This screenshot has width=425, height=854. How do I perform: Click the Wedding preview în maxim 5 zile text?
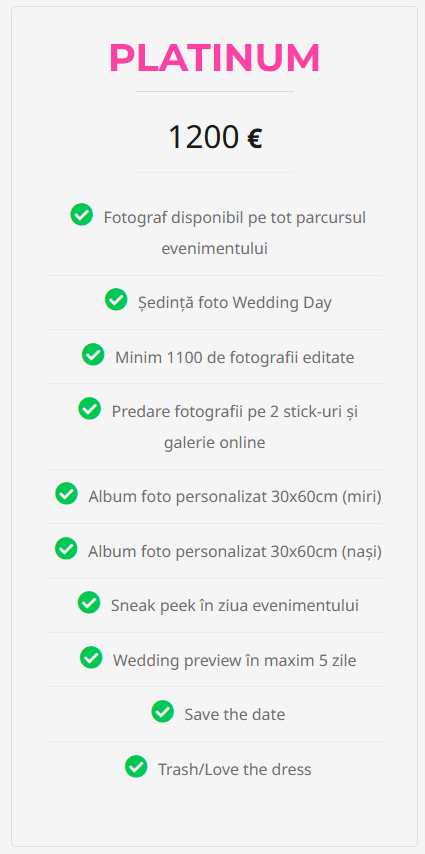(x=235, y=661)
